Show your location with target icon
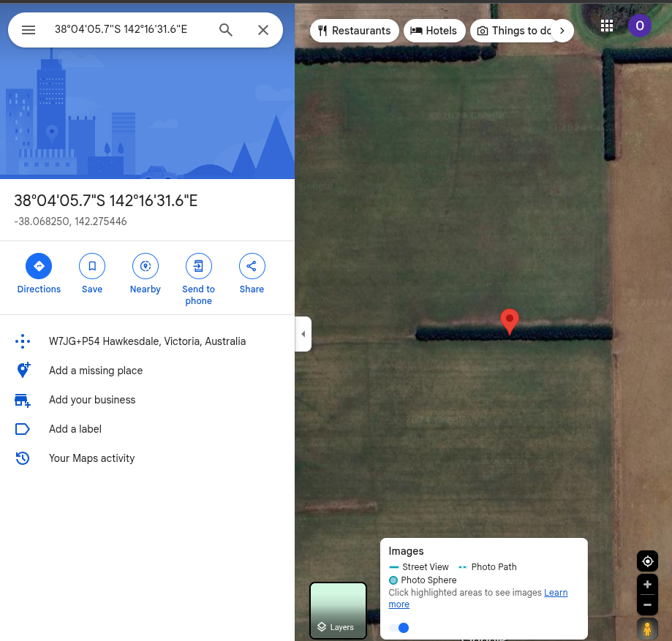 pyautogui.click(x=648, y=561)
